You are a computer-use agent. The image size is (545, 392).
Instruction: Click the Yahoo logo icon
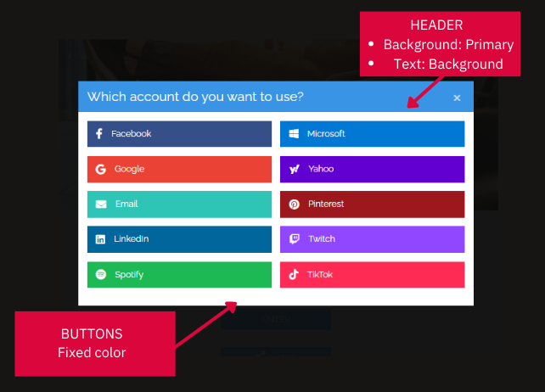pyautogui.click(x=294, y=169)
